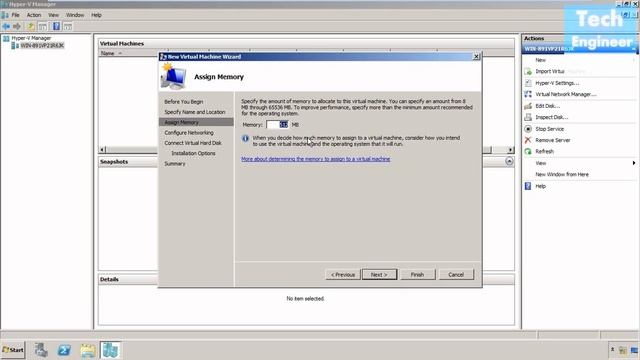640x360 pixels.
Task: Click the Previous button in wizard
Action: coord(343,275)
